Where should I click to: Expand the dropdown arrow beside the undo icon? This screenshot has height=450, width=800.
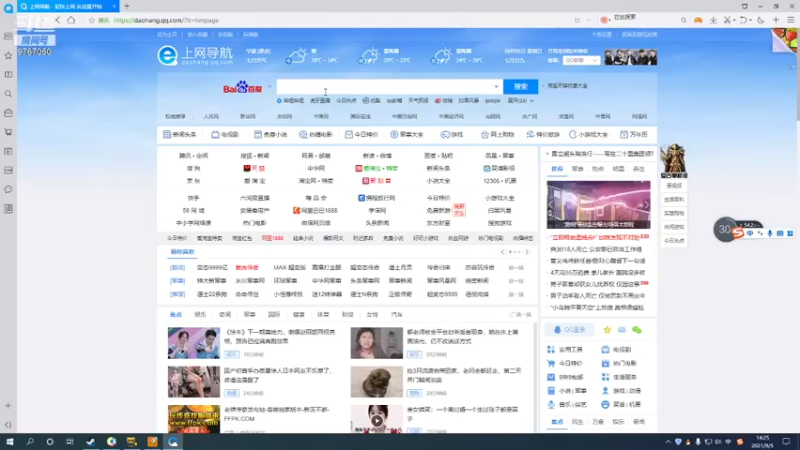point(750,20)
